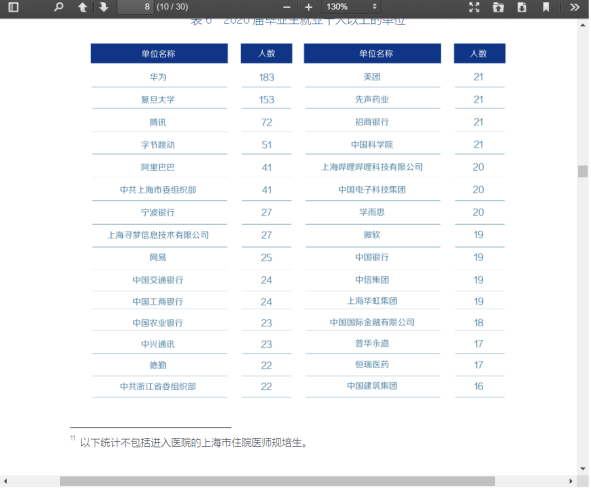Download the PDF document
The height and width of the screenshot is (492, 591).
click(522, 7)
